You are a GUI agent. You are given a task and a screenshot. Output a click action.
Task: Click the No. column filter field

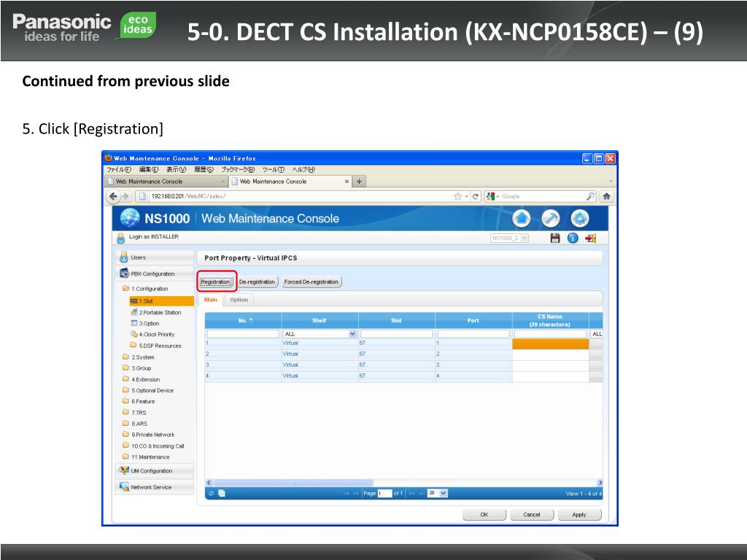point(243,334)
